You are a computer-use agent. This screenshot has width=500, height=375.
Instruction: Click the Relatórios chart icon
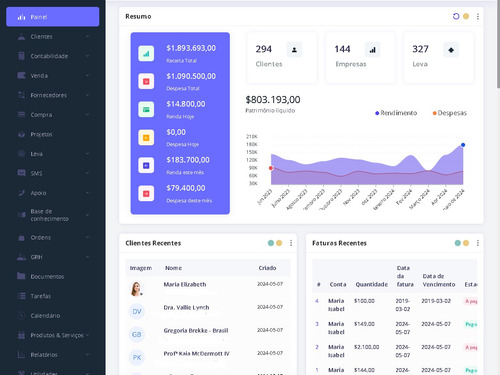(x=21, y=355)
